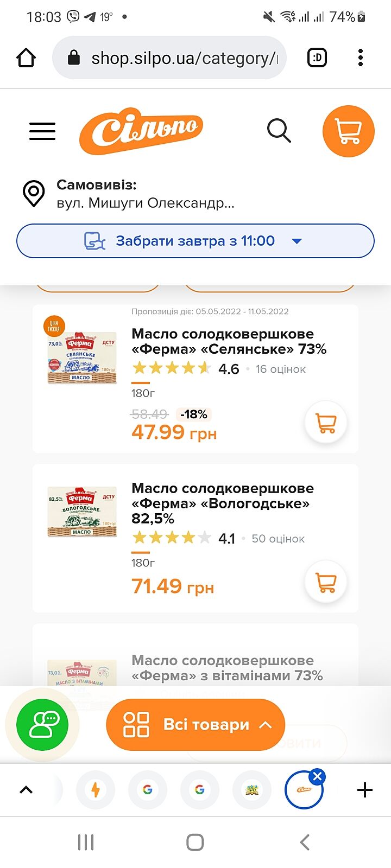The image size is (391, 868).
Task: Expand the bottom tab strip chevron
Action: tap(26, 790)
